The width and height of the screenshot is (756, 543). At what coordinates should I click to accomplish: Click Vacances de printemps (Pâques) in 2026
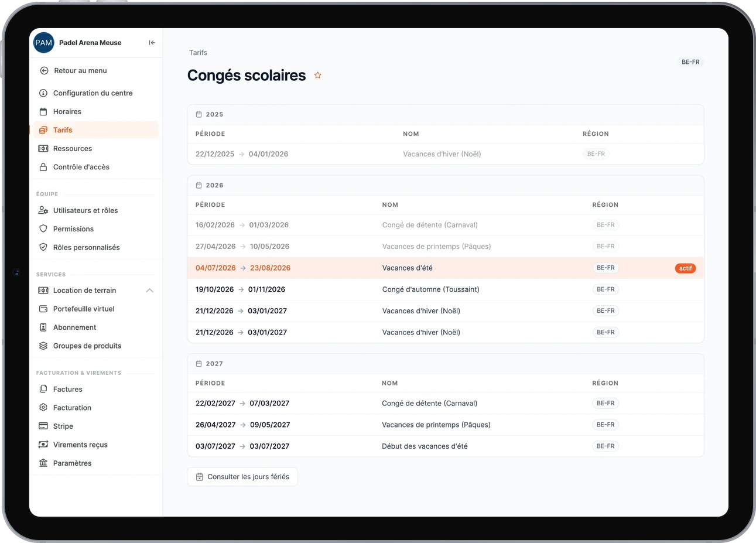pyautogui.click(x=437, y=247)
